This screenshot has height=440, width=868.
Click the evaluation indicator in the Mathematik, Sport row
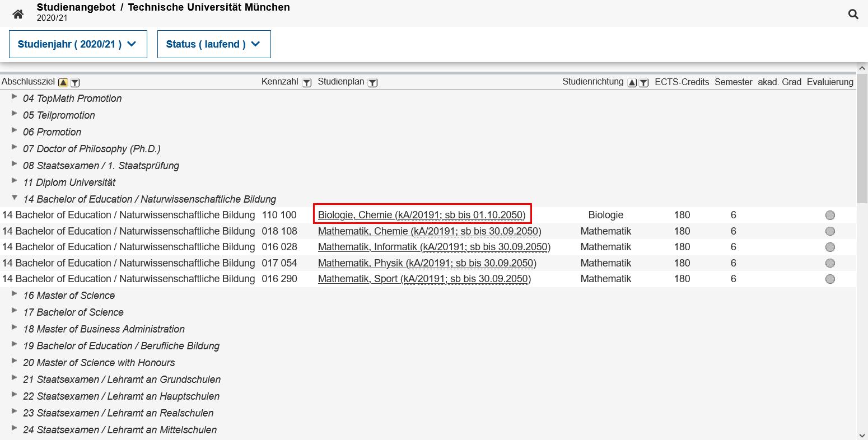click(830, 279)
